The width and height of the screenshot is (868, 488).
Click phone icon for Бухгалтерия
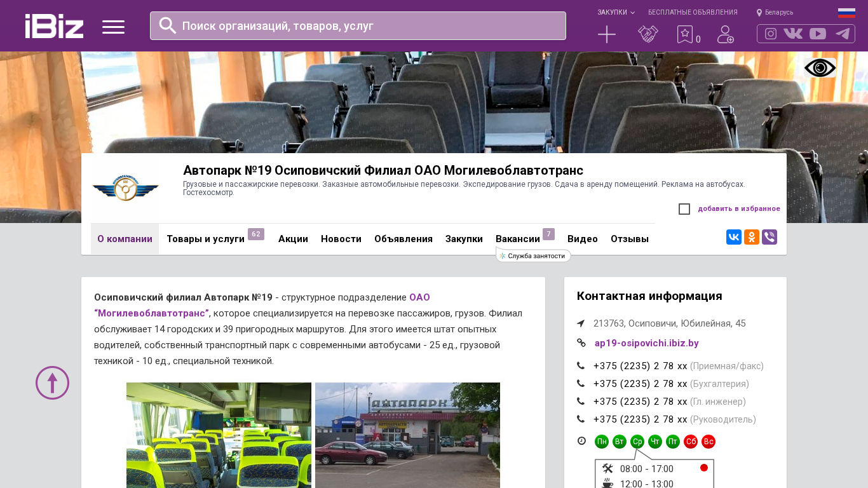click(581, 384)
